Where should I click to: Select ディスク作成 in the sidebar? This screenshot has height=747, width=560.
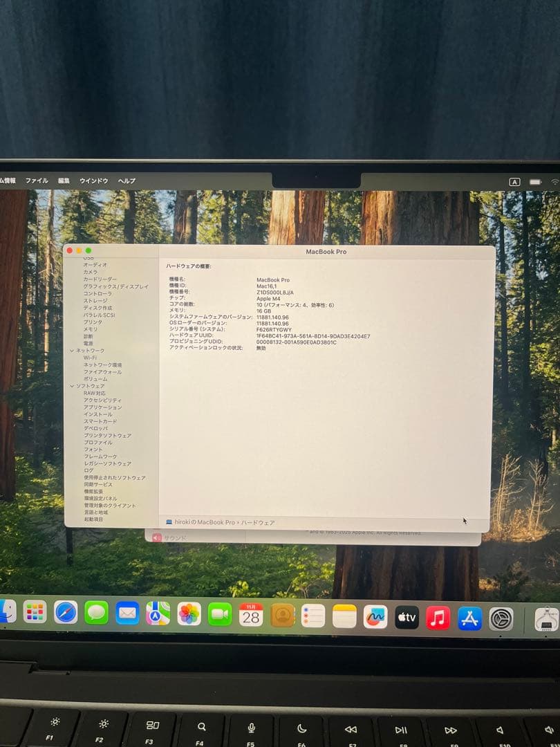pos(97,308)
